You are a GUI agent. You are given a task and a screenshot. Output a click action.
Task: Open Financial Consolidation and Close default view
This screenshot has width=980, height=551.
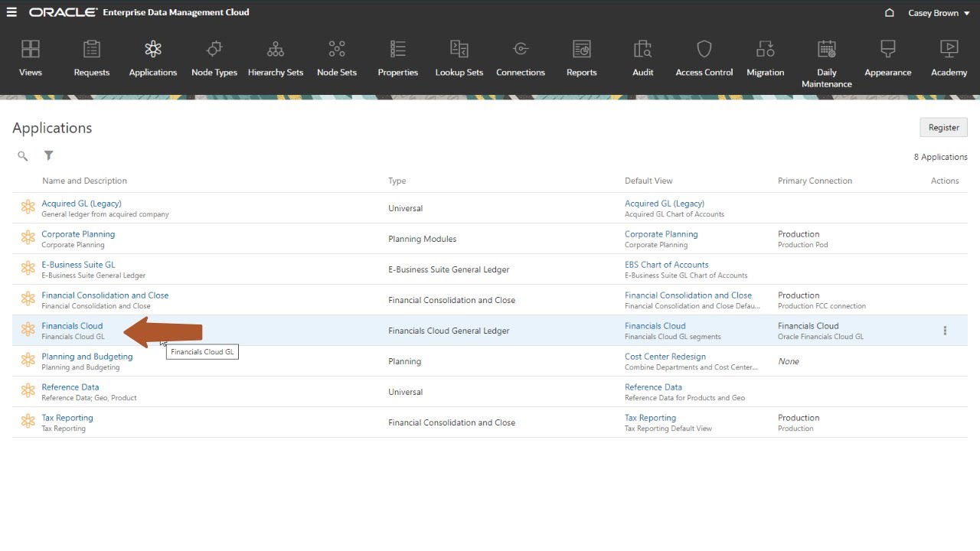coord(688,295)
